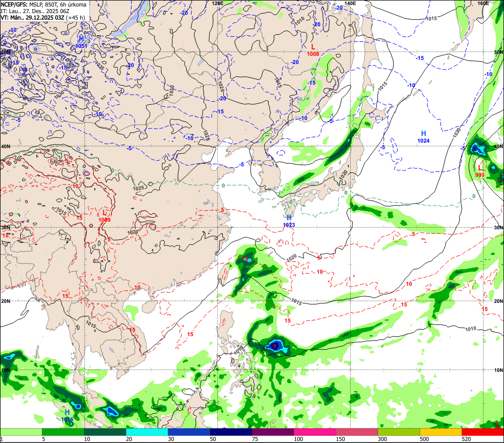Click the 'IT: Lau.. 27. Des.. 2025 06Z' line
Image resolution: width=504 pixels, height=443 pixels.
[35, 11]
